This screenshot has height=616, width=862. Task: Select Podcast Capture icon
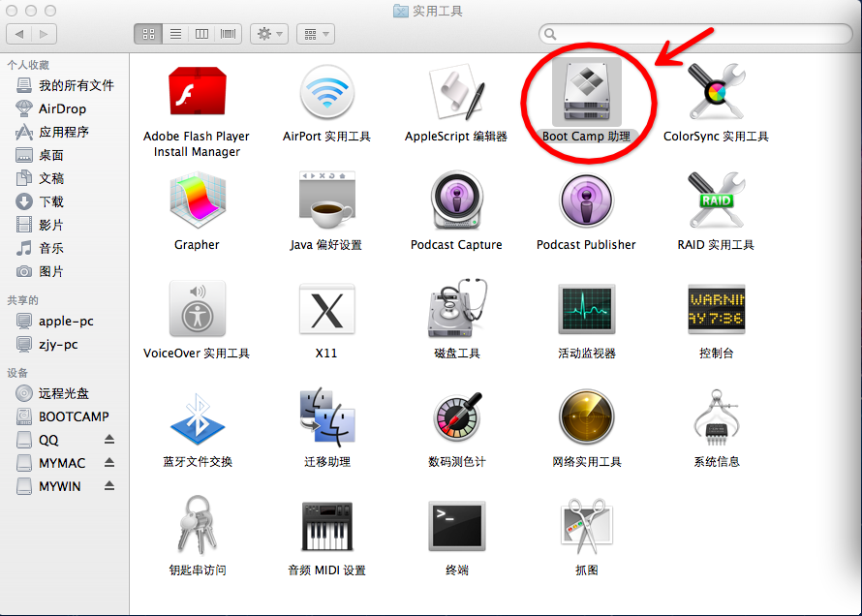(x=456, y=200)
